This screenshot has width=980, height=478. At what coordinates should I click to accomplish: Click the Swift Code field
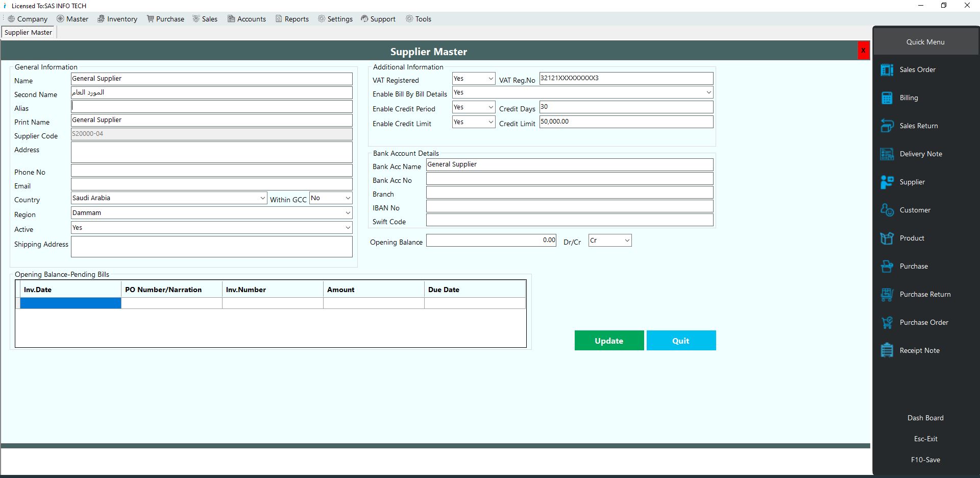tap(570, 220)
